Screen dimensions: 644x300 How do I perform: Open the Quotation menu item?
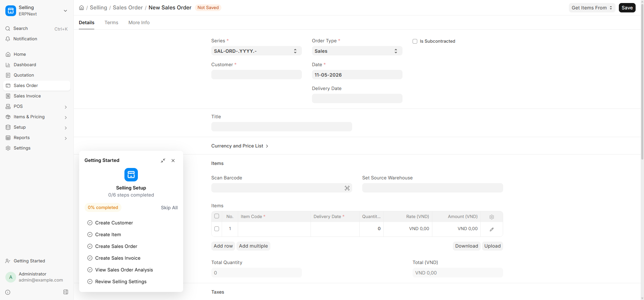tap(37, 75)
